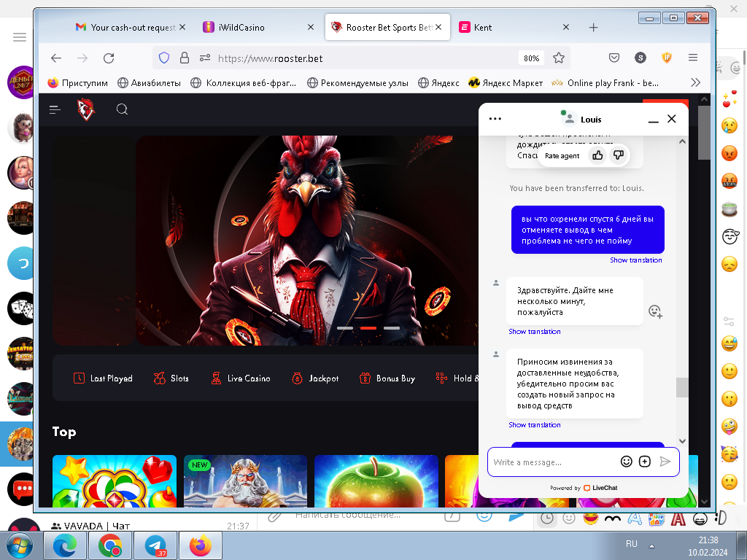Viewport: 747px width, 560px height.
Task: Open the Live Casino category
Action: point(241,378)
